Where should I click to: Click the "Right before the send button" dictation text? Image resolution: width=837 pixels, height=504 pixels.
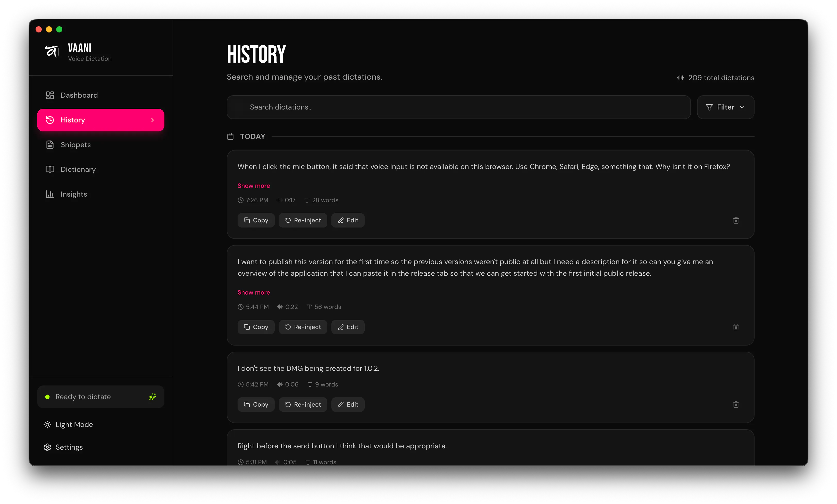click(342, 446)
